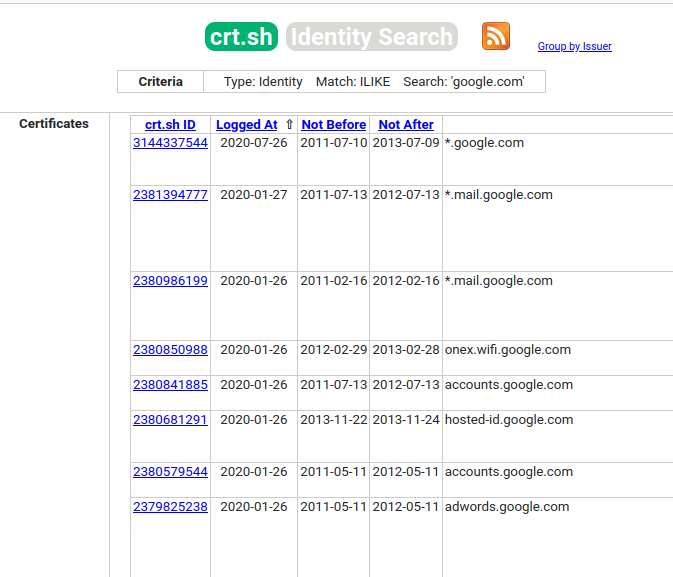Open certificate 2380850988
Viewport: 673px width, 577px height.
(170, 349)
